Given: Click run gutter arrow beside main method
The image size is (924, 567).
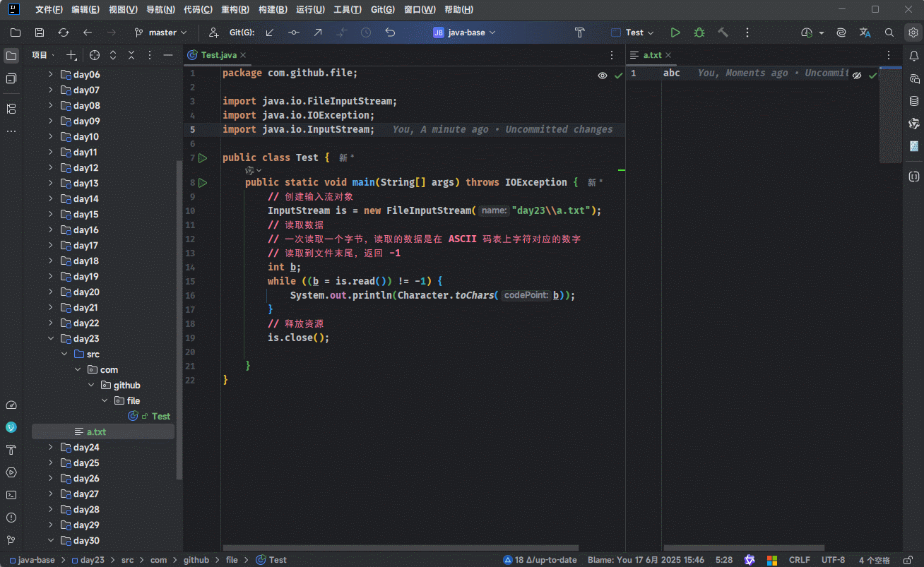Looking at the screenshot, I should click(203, 183).
